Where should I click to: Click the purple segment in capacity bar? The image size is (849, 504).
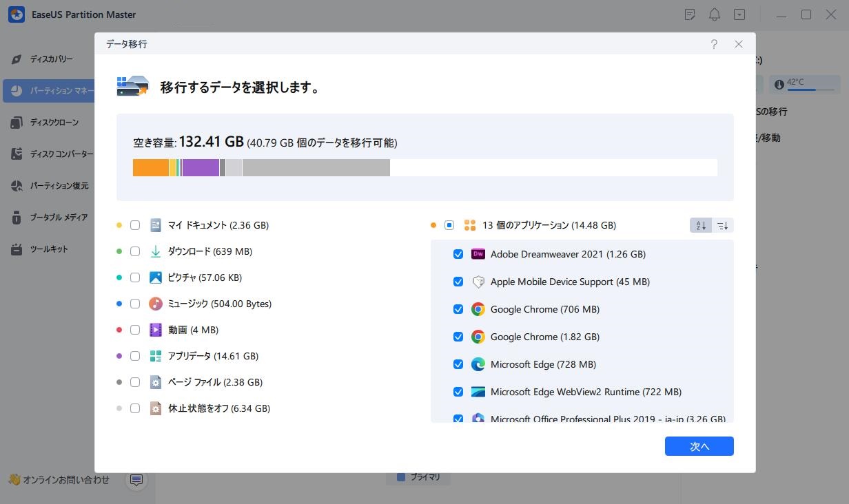(201, 167)
